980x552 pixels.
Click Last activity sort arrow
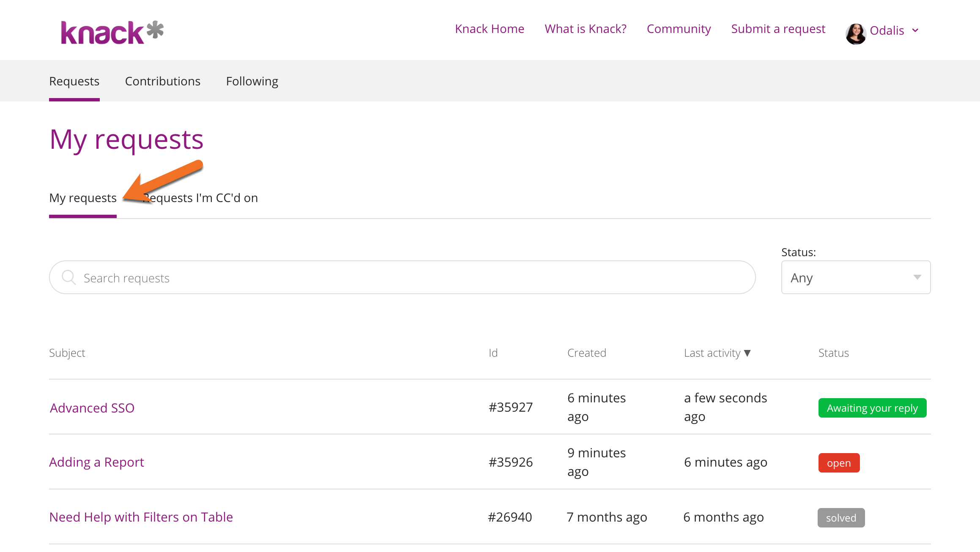(747, 353)
